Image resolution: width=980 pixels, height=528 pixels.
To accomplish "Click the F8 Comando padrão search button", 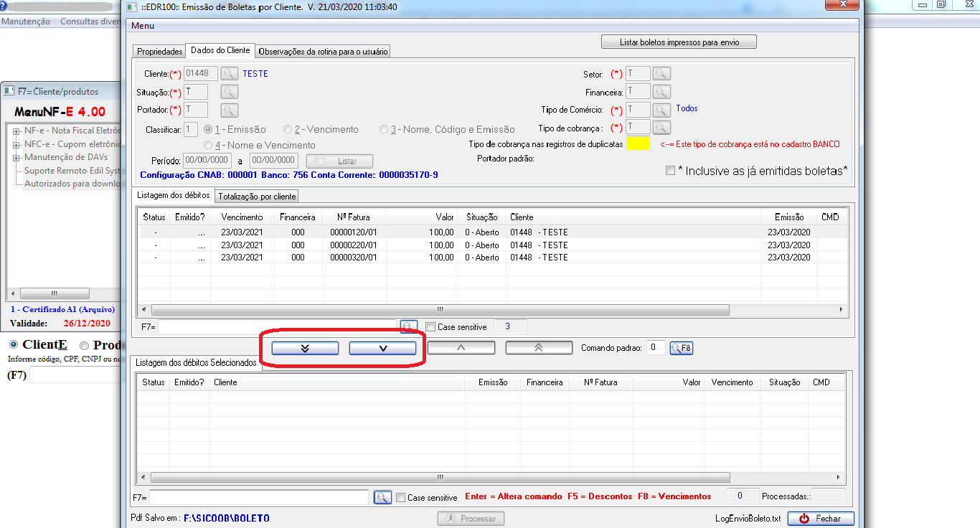I will (681, 348).
